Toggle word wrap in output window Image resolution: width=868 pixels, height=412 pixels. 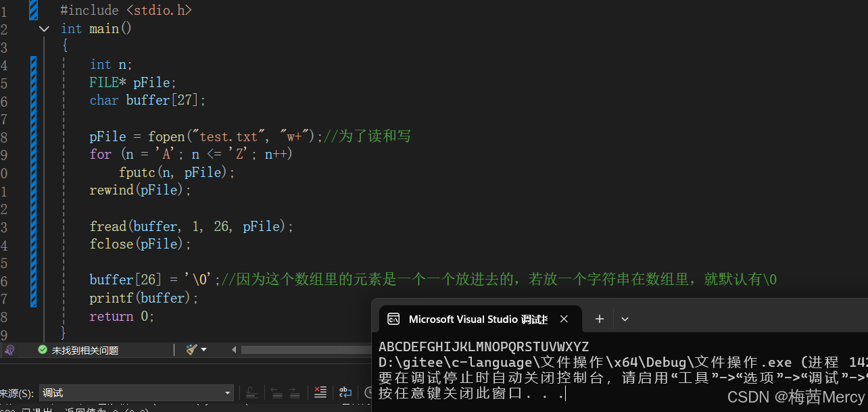pos(345,392)
